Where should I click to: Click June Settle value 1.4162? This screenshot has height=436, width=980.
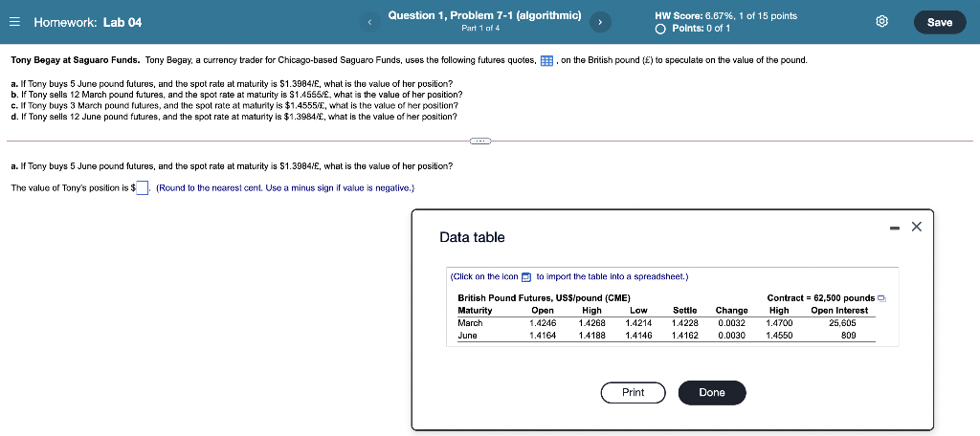point(684,336)
